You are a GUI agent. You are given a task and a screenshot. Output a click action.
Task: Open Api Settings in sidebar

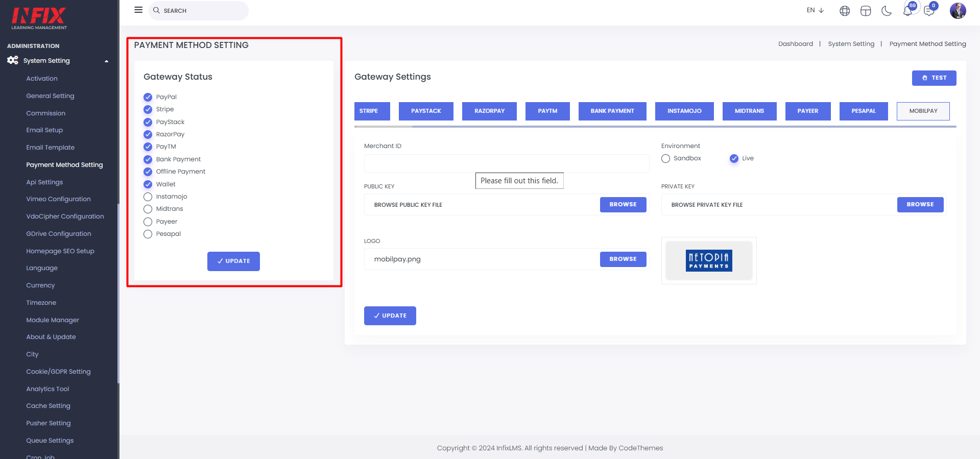44,182
